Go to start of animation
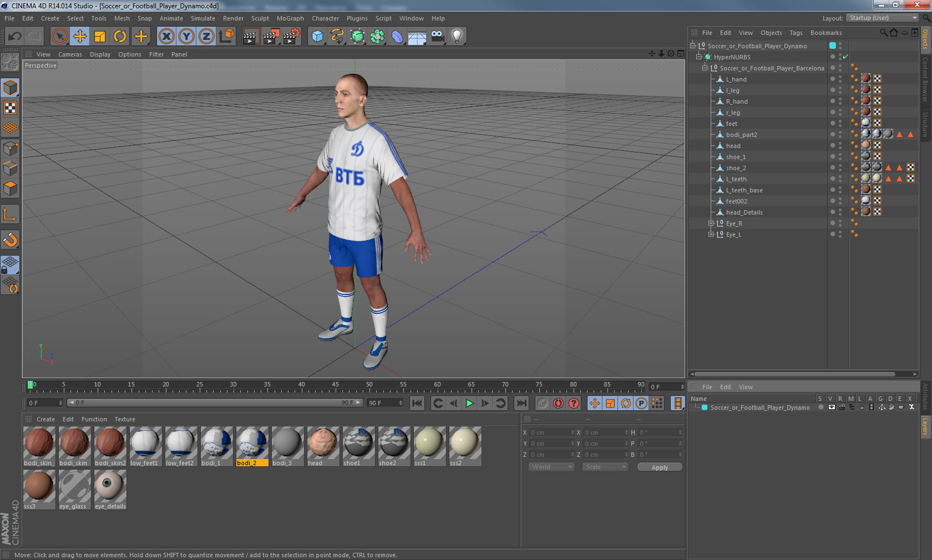The height and width of the screenshot is (560, 932). point(417,403)
